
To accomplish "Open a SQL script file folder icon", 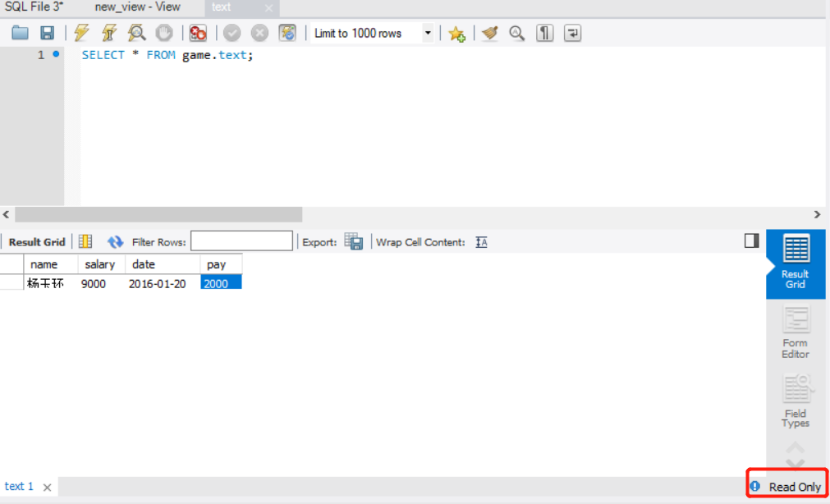I will pos(21,33).
